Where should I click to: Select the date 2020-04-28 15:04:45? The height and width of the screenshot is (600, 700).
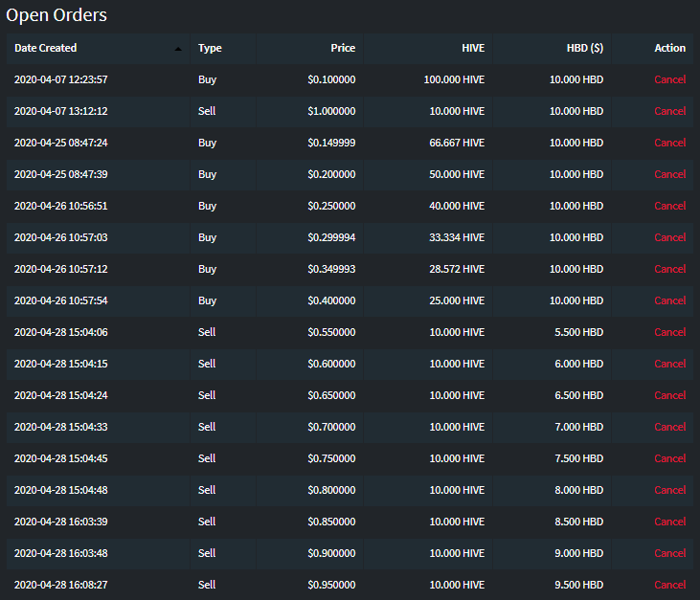coord(60,458)
